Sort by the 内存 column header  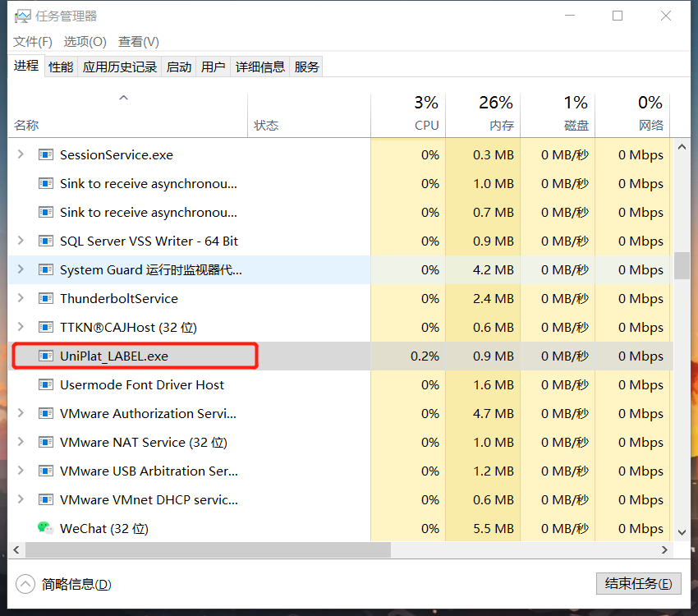483,116
